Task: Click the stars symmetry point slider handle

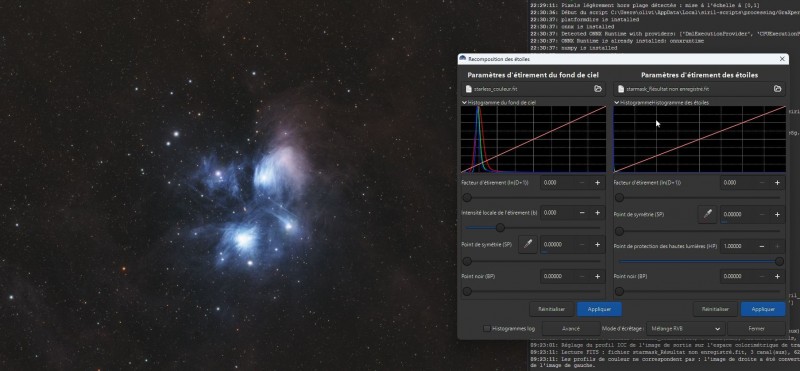Action: (x=619, y=231)
